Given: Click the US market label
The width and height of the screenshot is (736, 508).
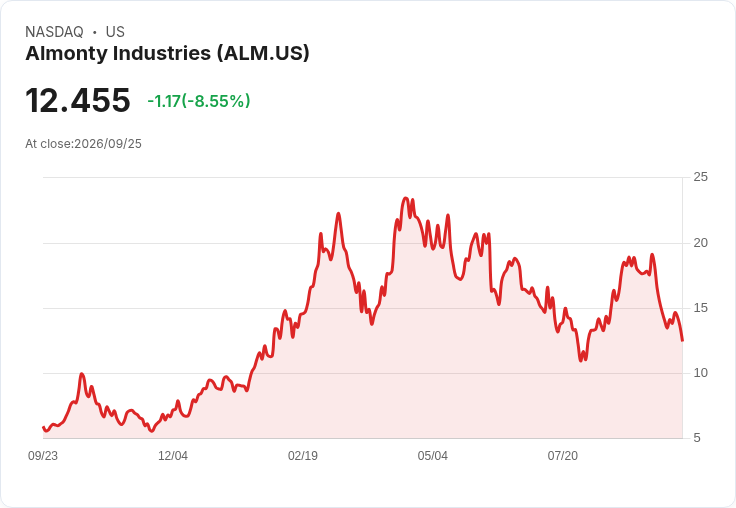Looking at the screenshot, I should (x=115, y=32).
